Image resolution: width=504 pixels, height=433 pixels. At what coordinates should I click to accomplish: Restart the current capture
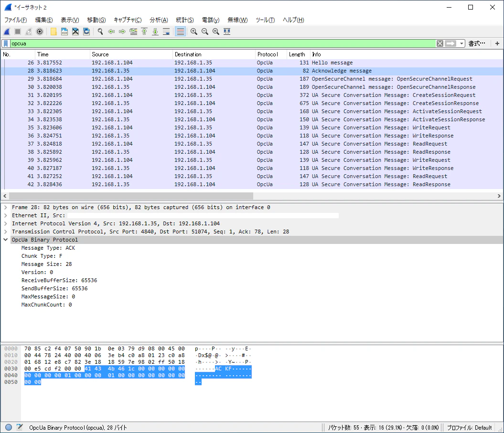pyautogui.click(x=29, y=32)
